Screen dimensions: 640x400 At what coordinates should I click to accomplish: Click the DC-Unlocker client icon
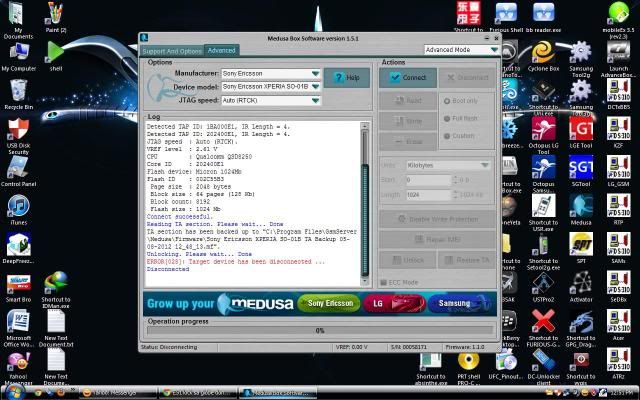(543, 367)
